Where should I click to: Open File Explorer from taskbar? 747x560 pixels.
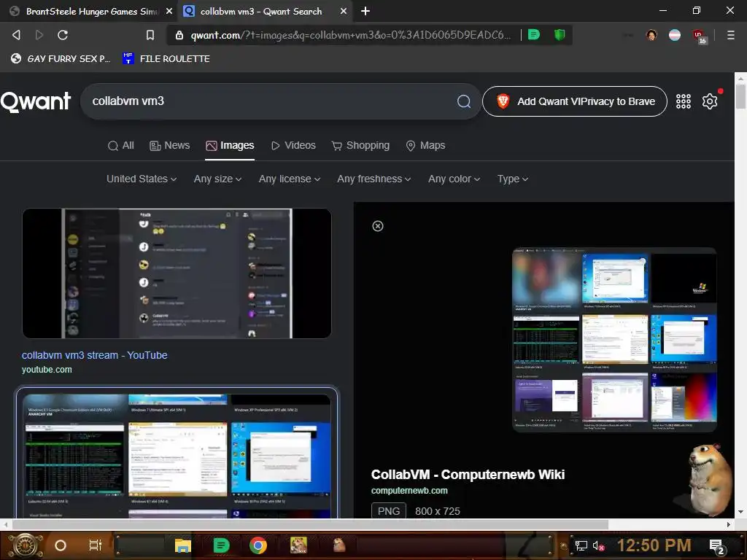tap(182, 545)
